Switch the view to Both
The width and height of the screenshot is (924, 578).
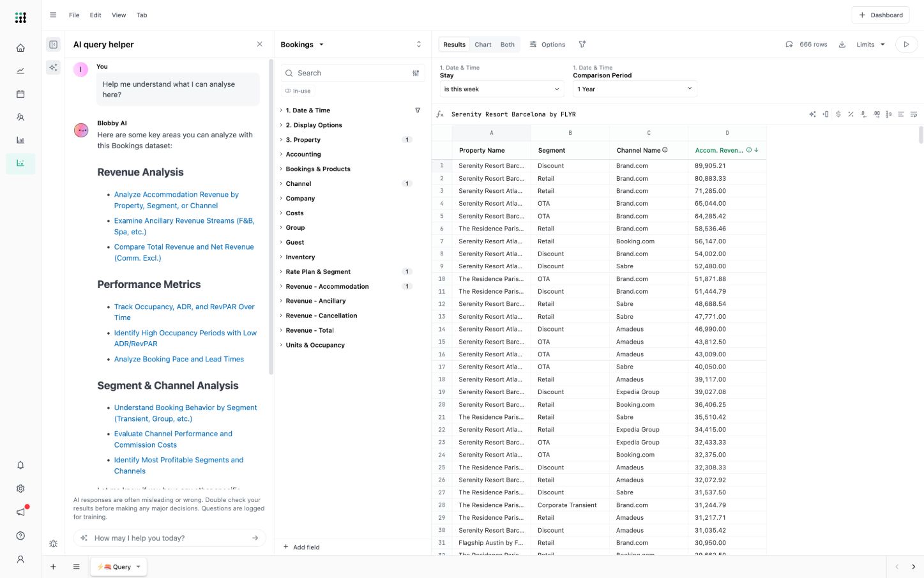[507, 45]
